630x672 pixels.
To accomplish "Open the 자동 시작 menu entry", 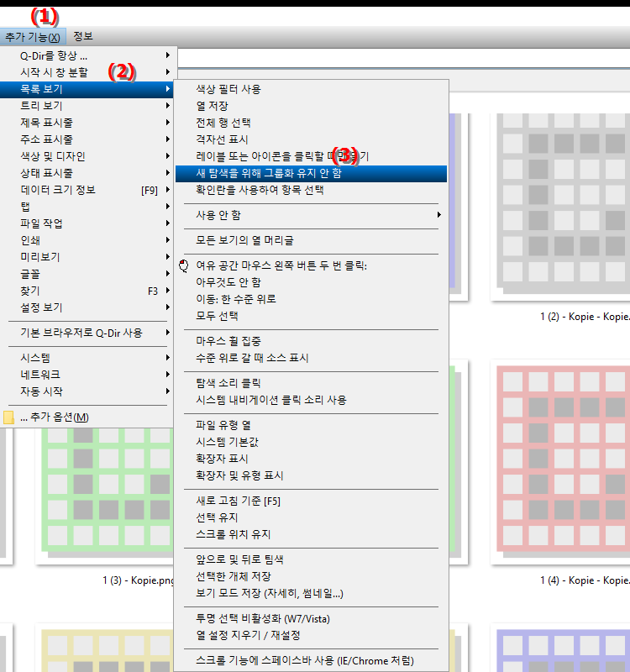I will point(88,391).
